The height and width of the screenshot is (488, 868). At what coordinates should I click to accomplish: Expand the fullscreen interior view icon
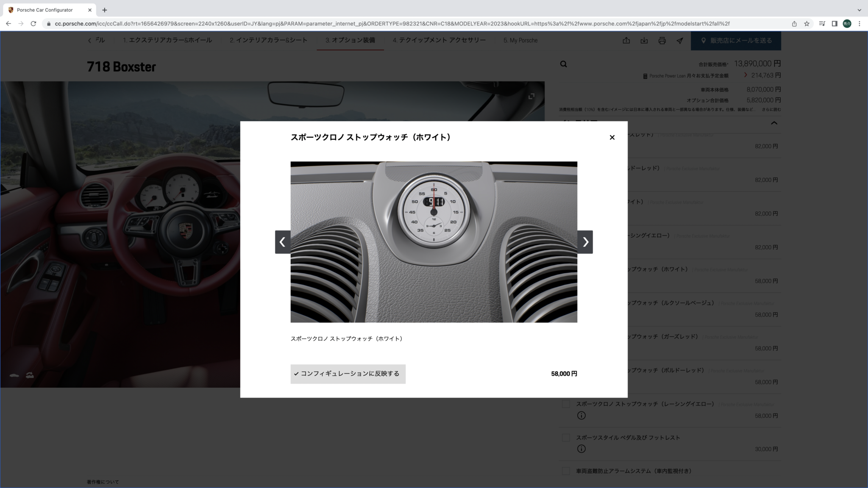pos(531,96)
